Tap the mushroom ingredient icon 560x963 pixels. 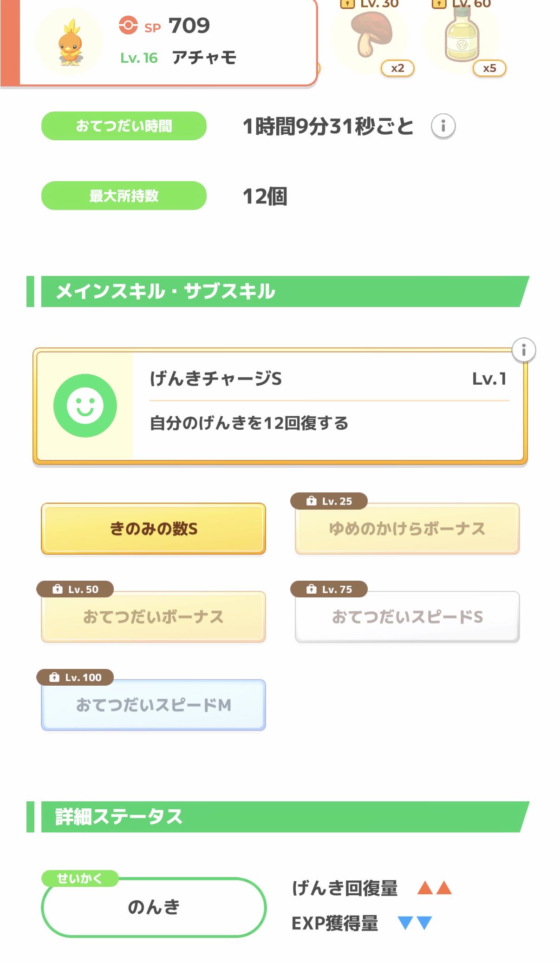click(371, 35)
